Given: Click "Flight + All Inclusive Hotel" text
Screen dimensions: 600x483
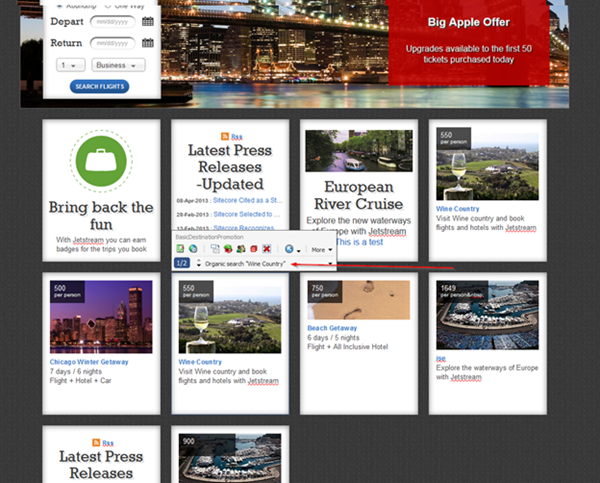Looking at the screenshot, I should (x=347, y=347).
